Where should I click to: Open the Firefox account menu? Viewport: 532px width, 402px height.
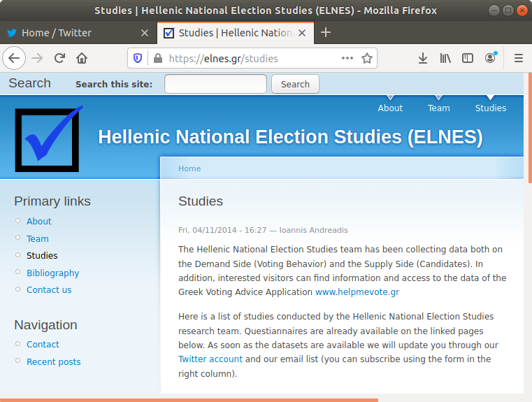tap(490, 58)
